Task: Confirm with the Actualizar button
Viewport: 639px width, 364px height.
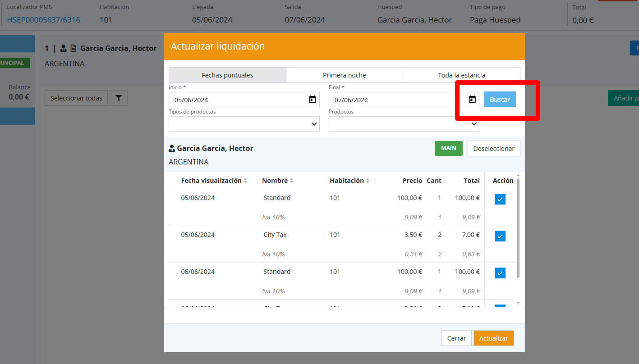Action: [493, 338]
